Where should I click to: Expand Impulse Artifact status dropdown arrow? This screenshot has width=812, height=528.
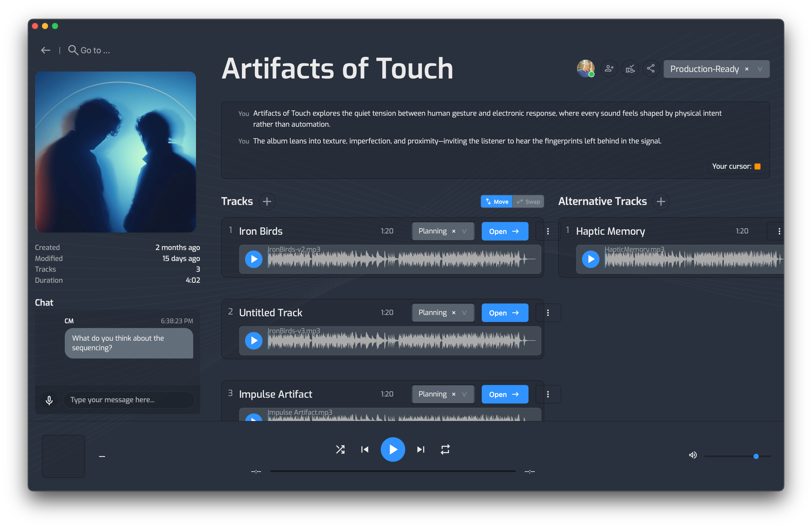pyautogui.click(x=464, y=394)
